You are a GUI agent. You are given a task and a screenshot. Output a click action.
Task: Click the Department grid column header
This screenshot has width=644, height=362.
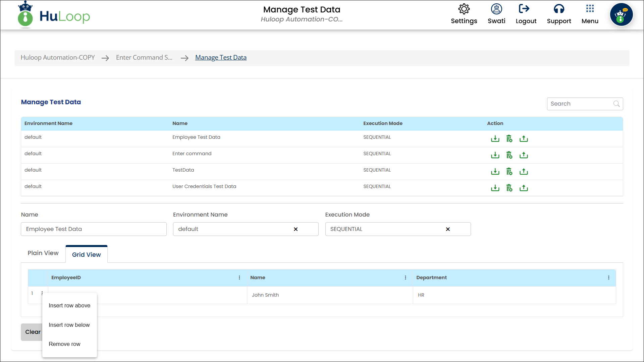point(431,278)
